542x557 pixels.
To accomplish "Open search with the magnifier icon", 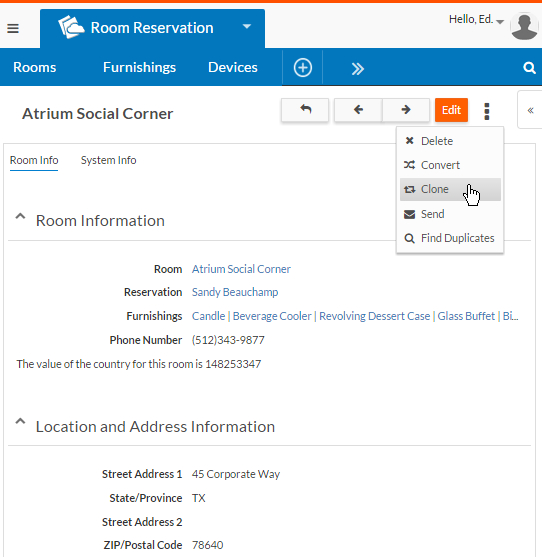I will point(529,67).
